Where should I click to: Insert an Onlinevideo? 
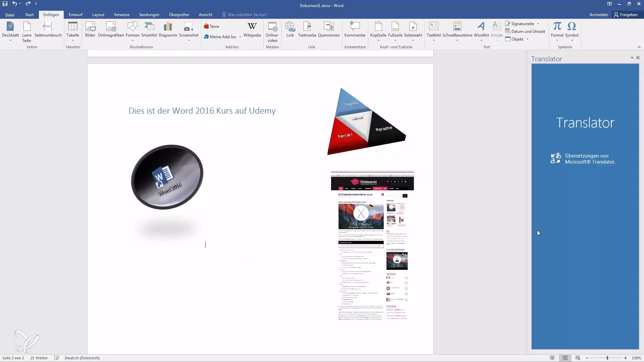tap(272, 32)
